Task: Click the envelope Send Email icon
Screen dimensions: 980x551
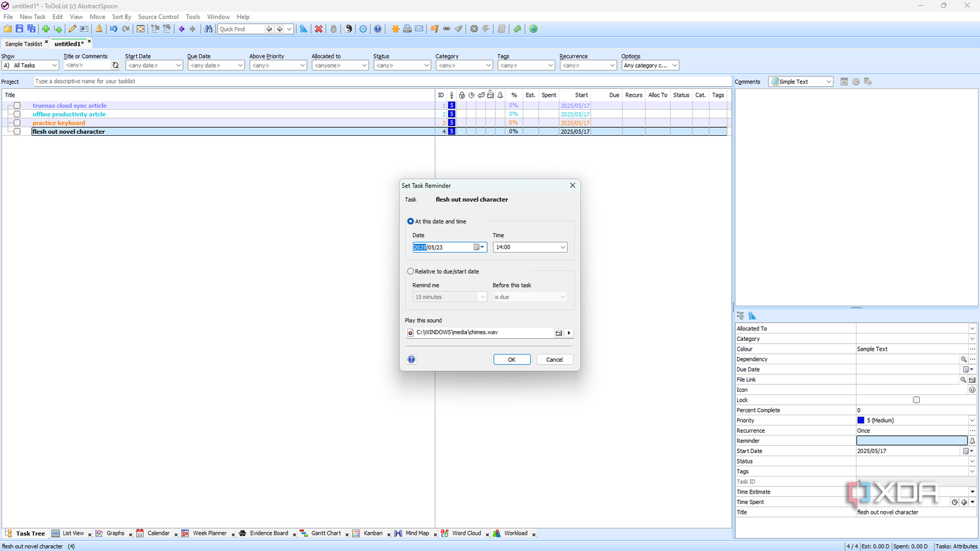Action: pyautogui.click(x=419, y=29)
